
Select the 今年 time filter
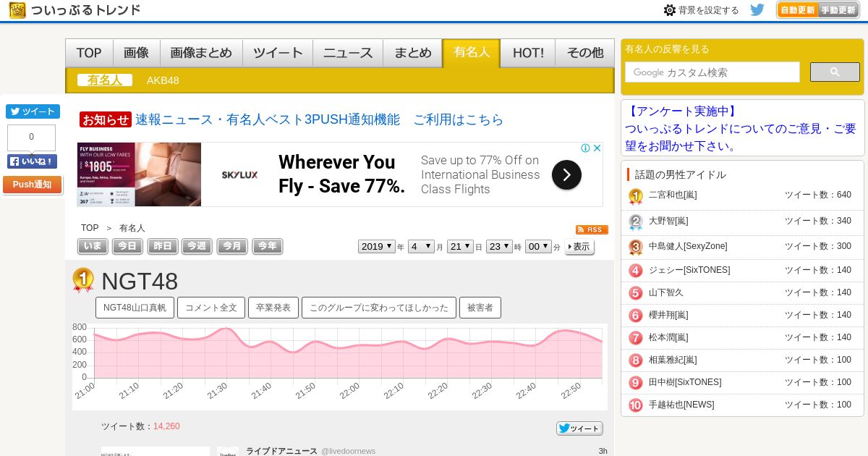tap(267, 246)
